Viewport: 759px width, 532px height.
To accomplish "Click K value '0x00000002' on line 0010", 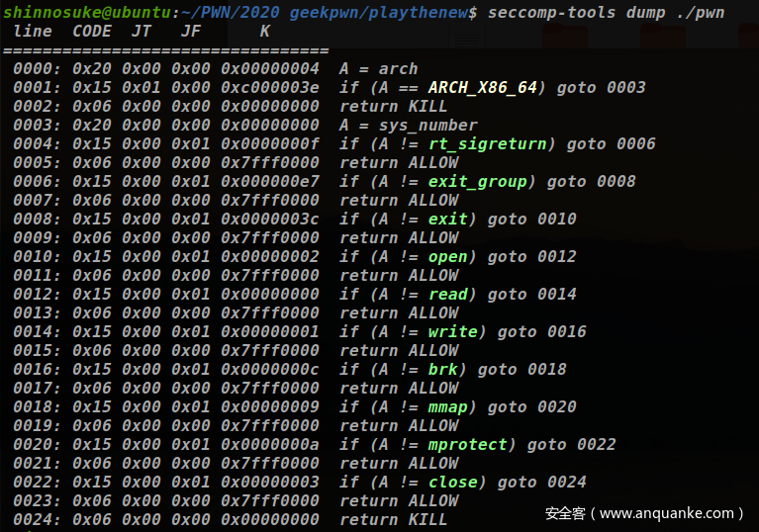I will point(269,257).
